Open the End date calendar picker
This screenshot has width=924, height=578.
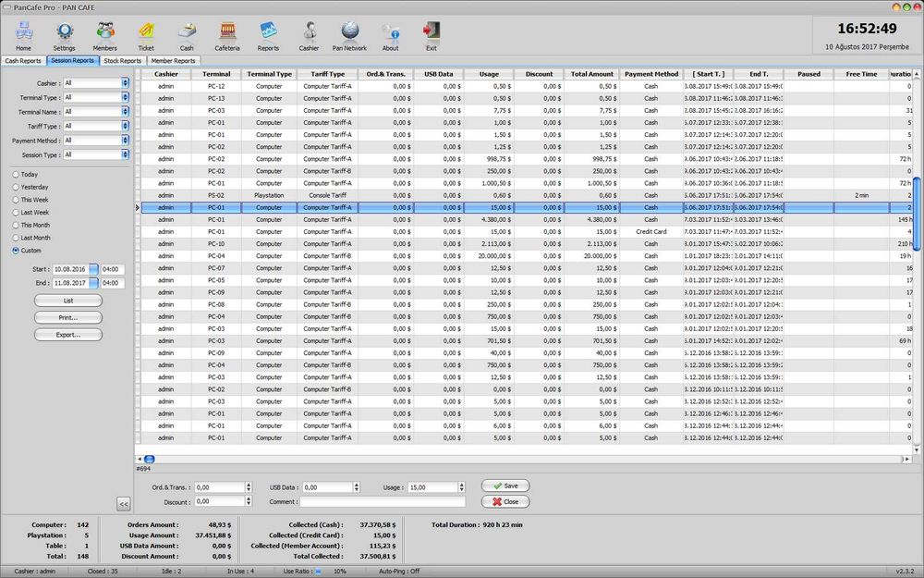point(93,283)
